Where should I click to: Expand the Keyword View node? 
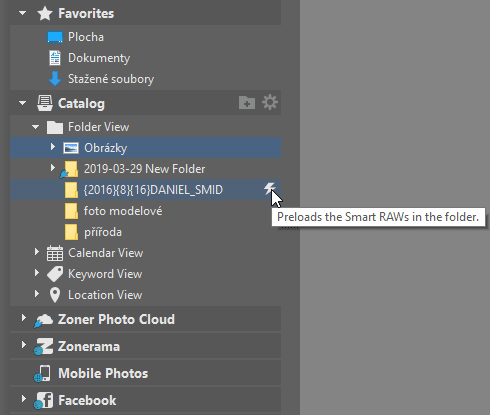pos(37,273)
